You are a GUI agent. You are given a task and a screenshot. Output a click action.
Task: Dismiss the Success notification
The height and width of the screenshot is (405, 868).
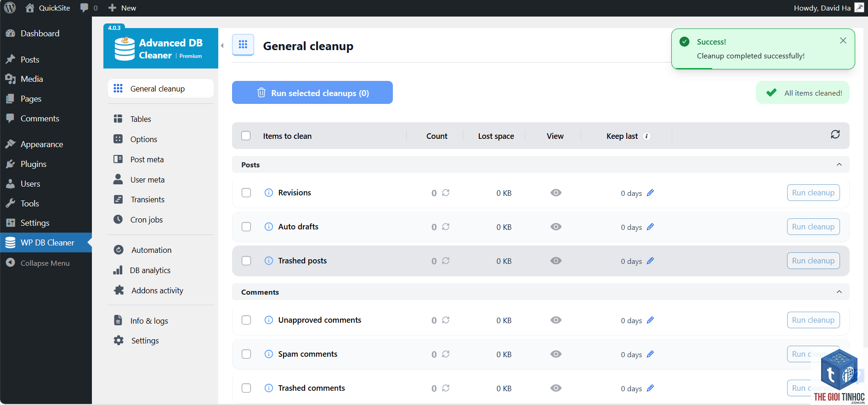click(x=843, y=40)
